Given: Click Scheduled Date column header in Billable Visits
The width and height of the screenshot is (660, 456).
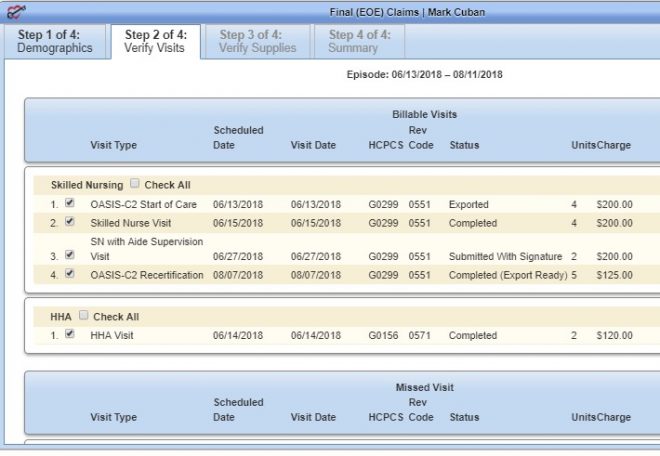Looking at the screenshot, I should point(238,137).
